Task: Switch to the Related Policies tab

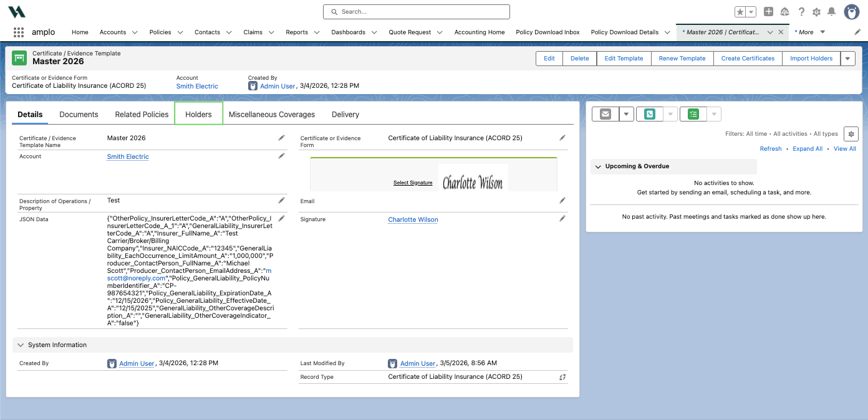Action: pyautogui.click(x=142, y=115)
